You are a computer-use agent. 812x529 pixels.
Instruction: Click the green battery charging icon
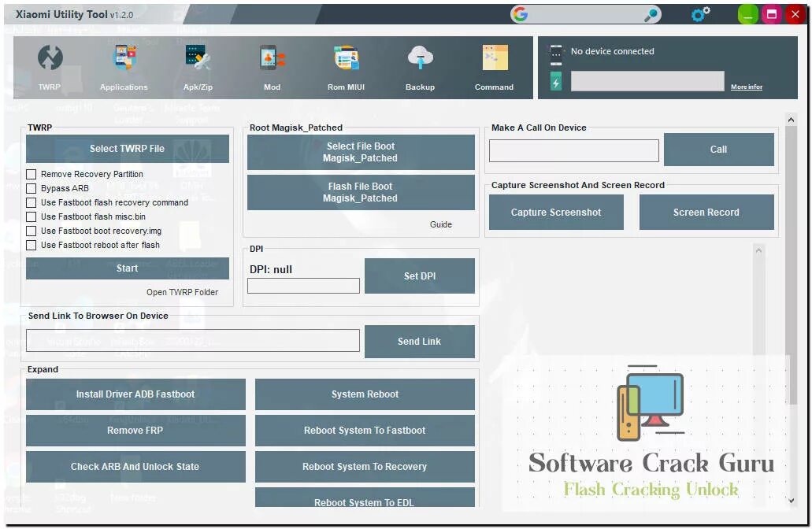tap(556, 82)
